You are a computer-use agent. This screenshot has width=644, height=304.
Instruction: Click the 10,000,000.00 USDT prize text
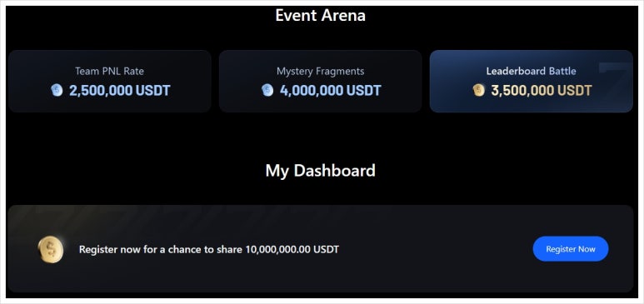coord(292,249)
